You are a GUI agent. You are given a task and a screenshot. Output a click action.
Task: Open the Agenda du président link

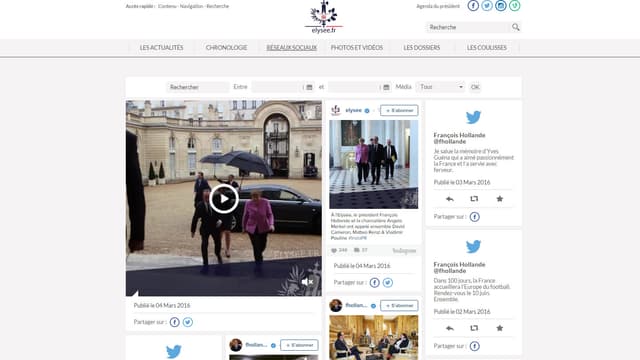[438, 6]
